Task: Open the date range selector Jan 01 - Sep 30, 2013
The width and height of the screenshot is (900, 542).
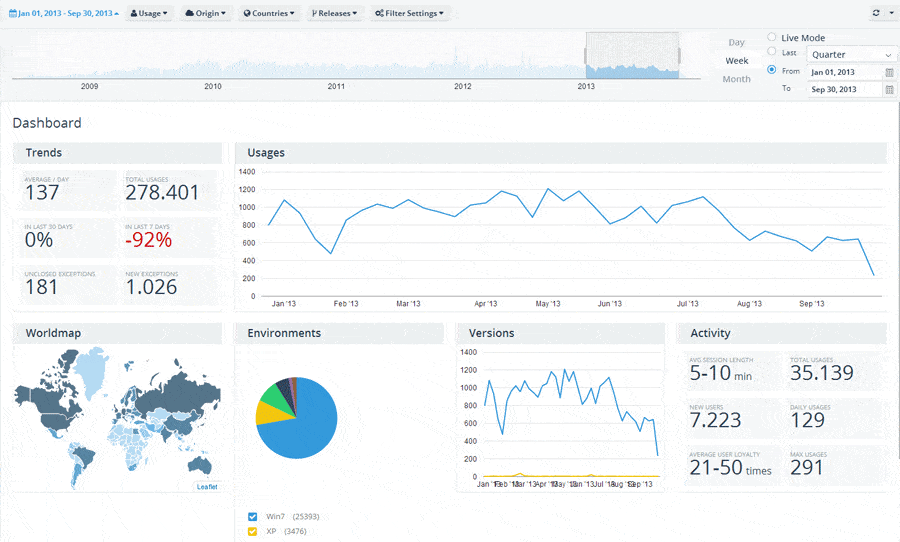Action: click(64, 13)
